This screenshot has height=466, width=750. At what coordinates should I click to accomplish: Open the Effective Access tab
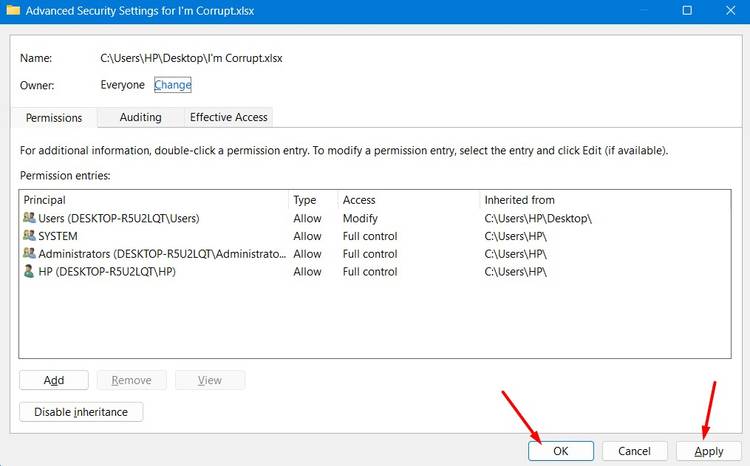tap(229, 117)
